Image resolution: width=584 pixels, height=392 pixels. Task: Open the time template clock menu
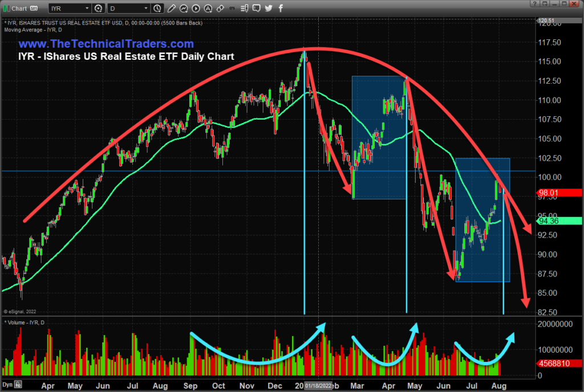point(157,8)
